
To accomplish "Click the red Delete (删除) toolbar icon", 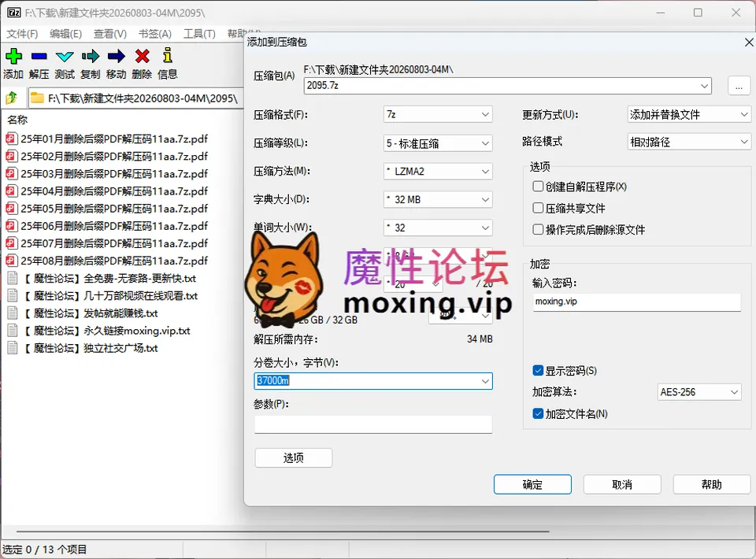I will [143, 57].
